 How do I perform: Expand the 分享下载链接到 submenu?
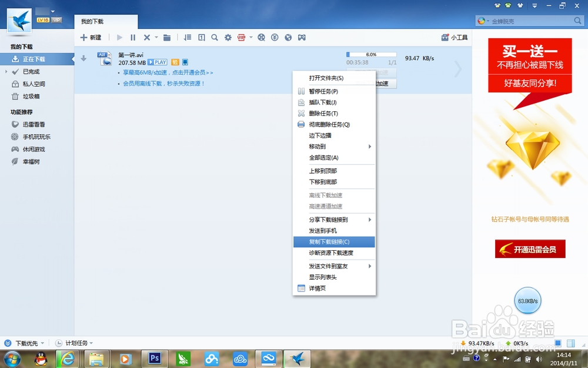334,220
